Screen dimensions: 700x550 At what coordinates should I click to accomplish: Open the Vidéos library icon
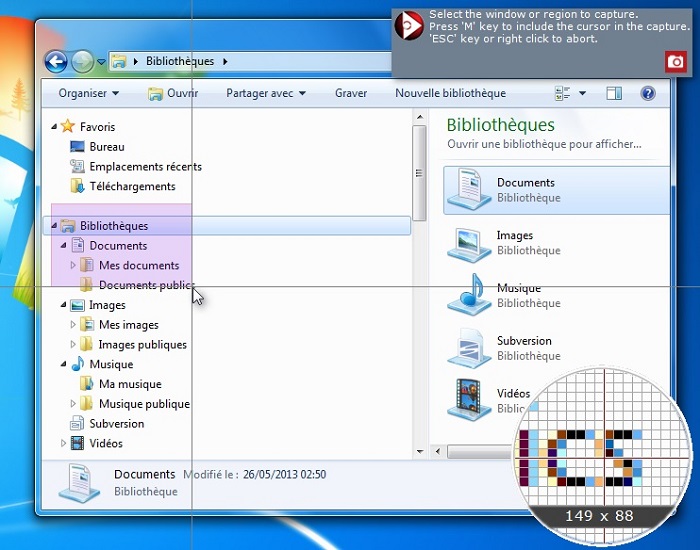click(x=468, y=400)
